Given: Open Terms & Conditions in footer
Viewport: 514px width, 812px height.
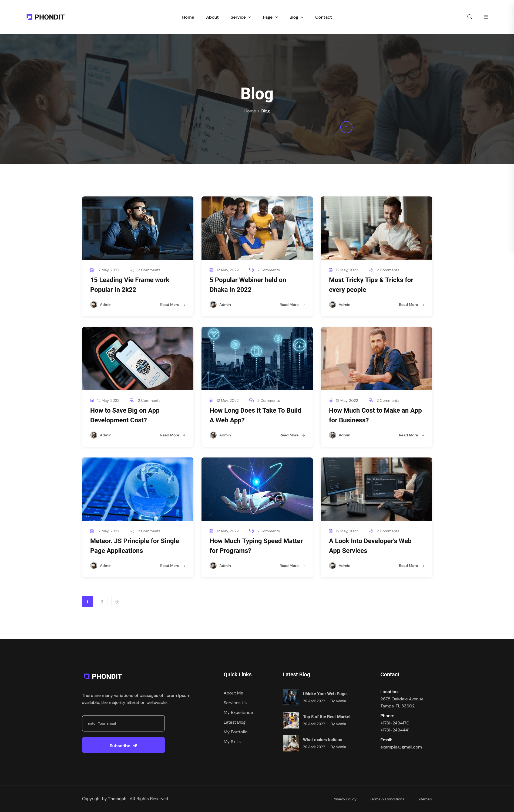Looking at the screenshot, I should click(387, 799).
